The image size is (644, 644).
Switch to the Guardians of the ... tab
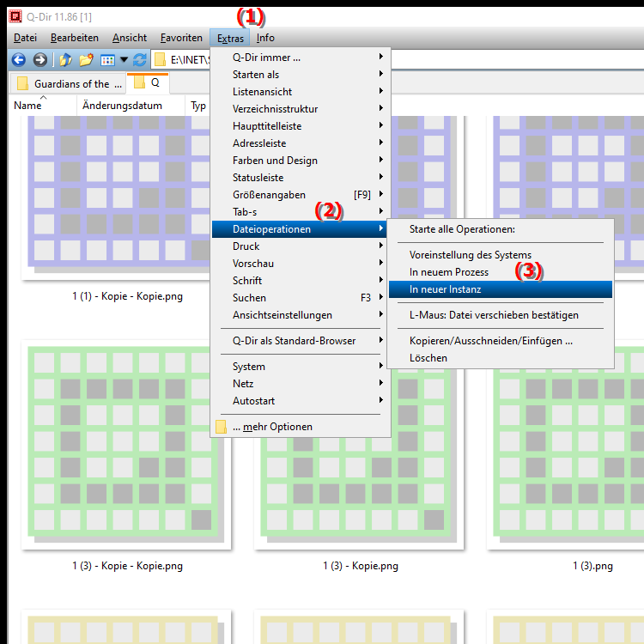click(68, 84)
